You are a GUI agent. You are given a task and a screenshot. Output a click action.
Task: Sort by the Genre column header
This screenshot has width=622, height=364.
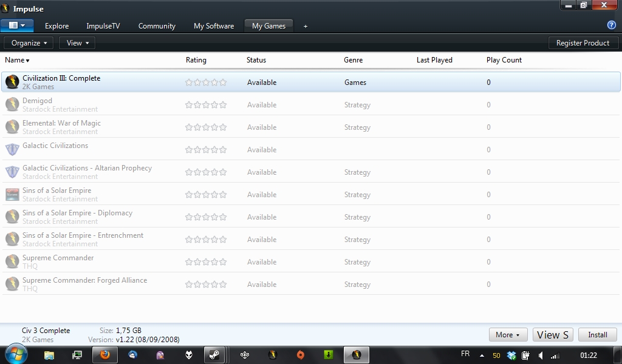coord(353,60)
